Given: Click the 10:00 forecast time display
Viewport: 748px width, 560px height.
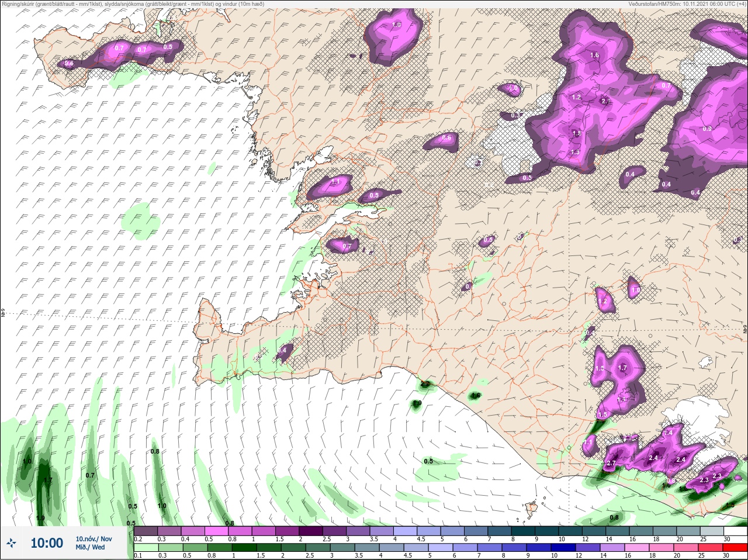Looking at the screenshot, I should tap(47, 543).
